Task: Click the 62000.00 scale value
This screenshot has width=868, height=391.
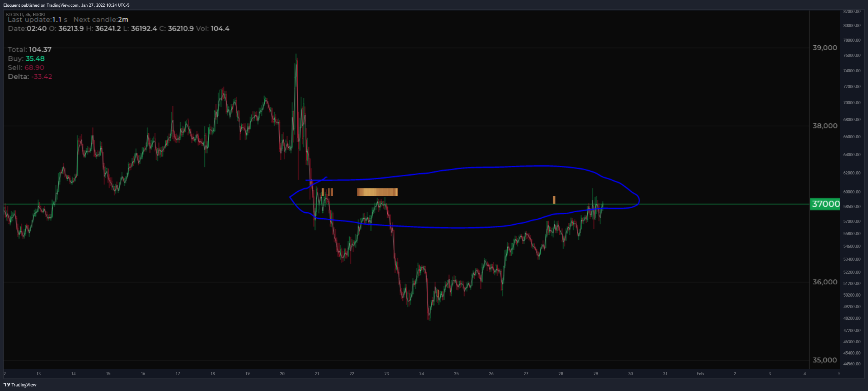Action: tap(852, 173)
